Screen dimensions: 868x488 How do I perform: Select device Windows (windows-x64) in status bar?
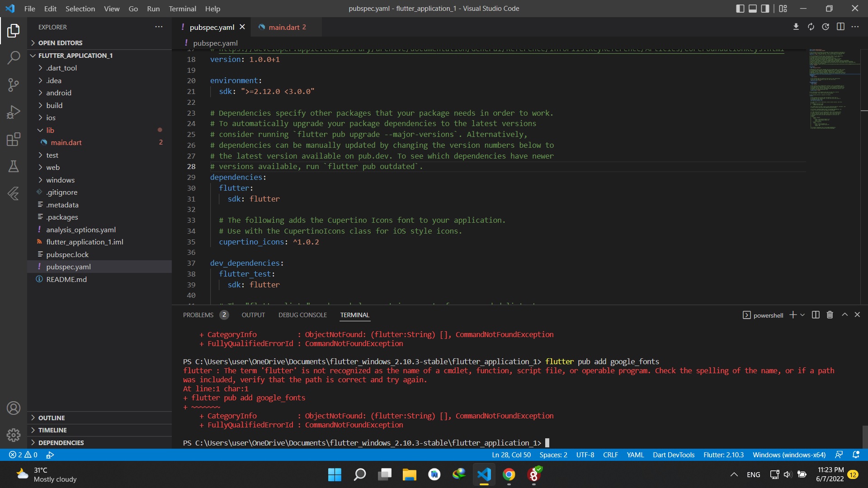point(789,455)
